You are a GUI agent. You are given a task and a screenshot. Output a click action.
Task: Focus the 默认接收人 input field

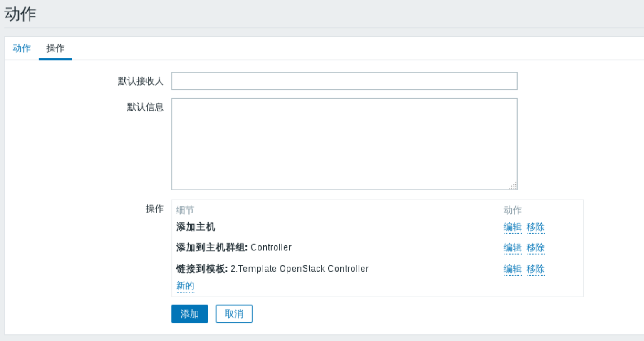pyautogui.click(x=344, y=81)
